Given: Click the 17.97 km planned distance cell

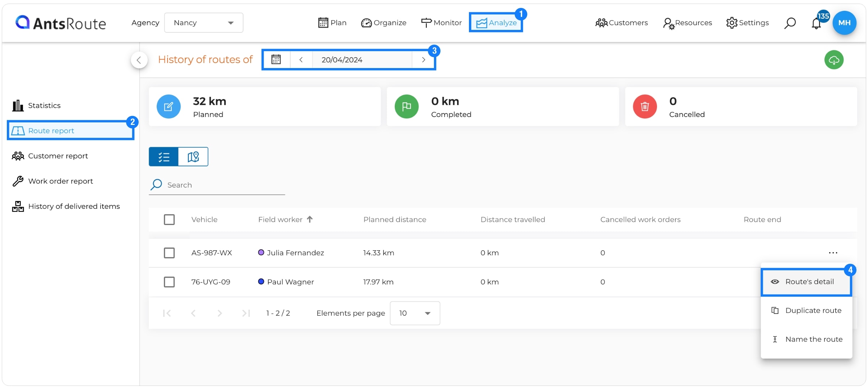Looking at the screenshot, I should click(378, 282).
